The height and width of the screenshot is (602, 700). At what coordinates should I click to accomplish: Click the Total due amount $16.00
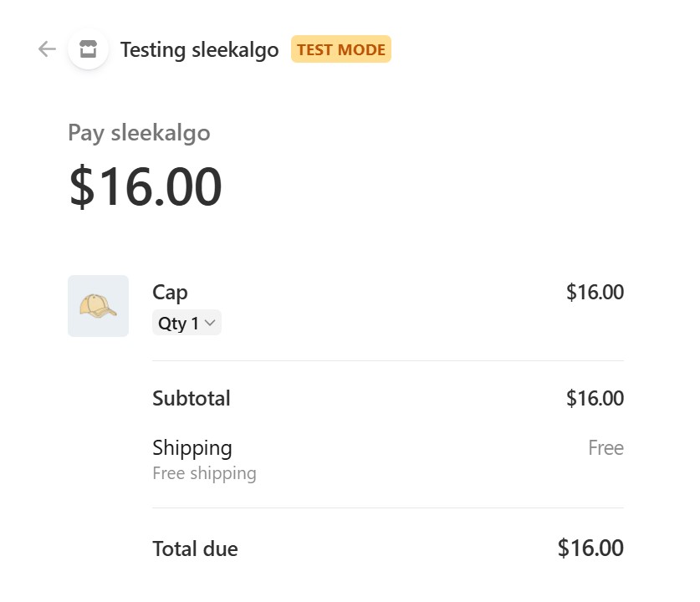pos(590,548)
